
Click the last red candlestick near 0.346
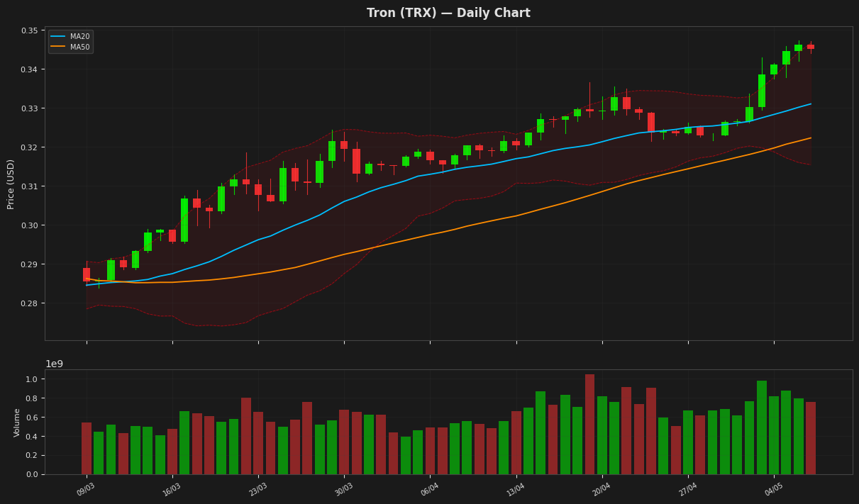pos(810,47)
